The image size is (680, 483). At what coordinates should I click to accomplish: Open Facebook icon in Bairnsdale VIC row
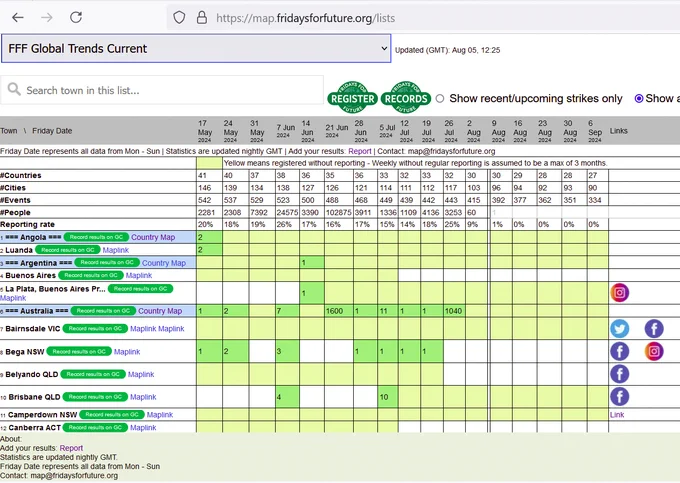tap(654, 329)
